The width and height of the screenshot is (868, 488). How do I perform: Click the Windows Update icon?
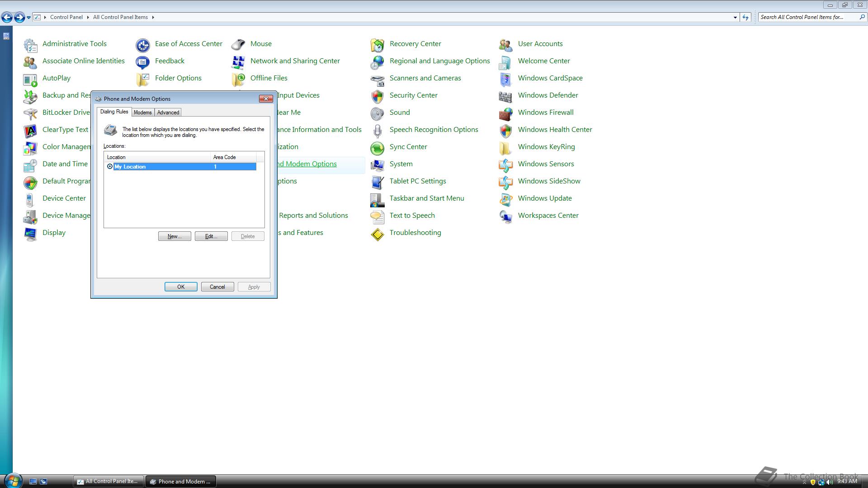coord(506,199)
